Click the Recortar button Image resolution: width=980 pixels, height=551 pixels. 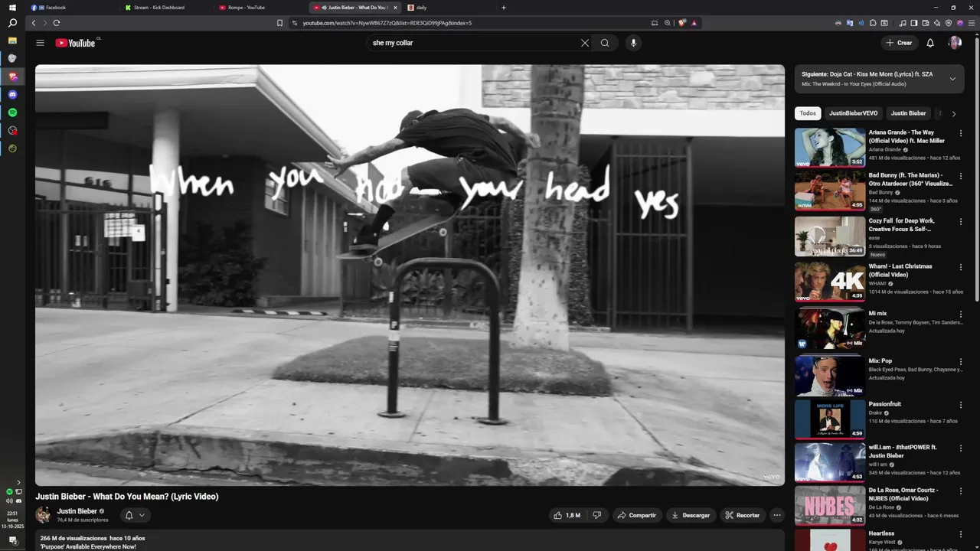[742, 515]
